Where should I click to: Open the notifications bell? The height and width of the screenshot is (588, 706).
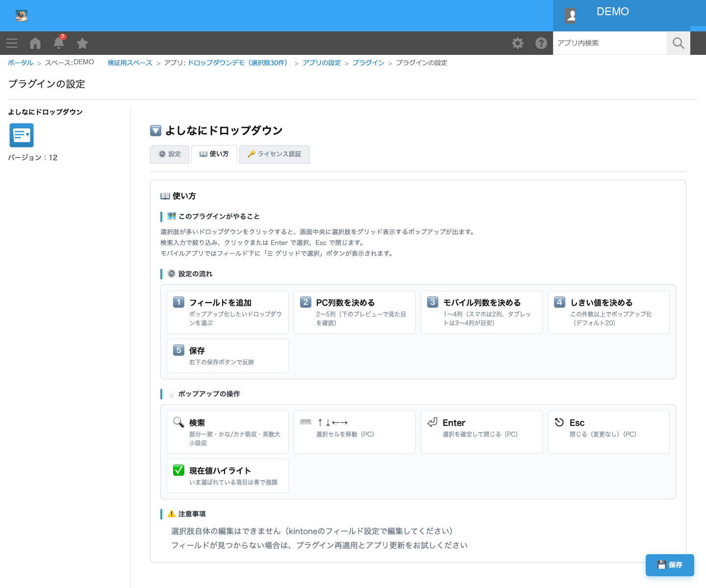tap(59, 43)
